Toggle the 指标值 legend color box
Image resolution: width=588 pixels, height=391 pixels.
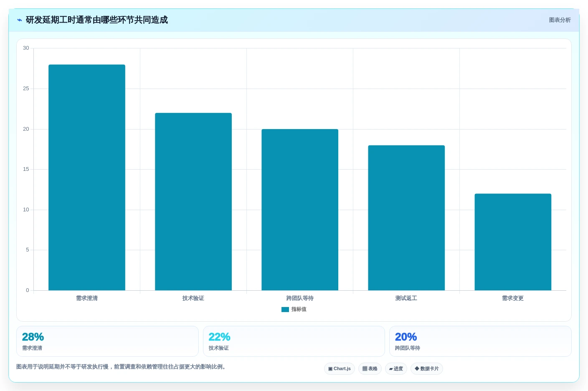[285, 310]
